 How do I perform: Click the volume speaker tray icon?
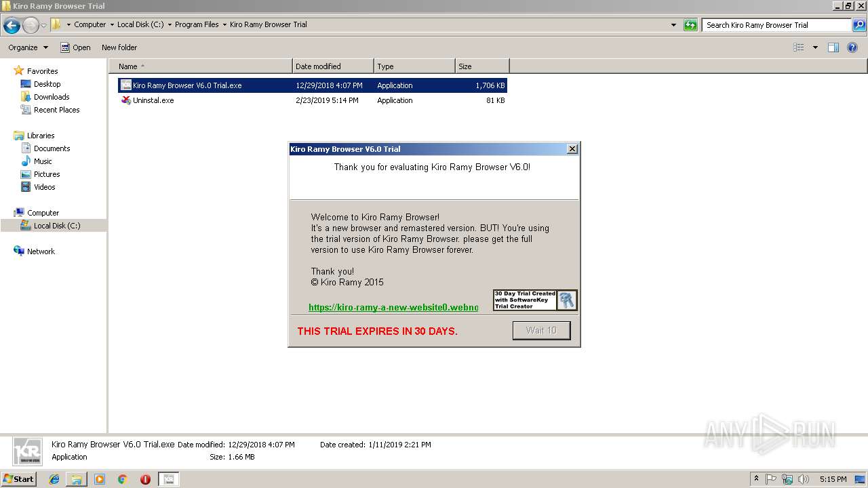coord(804,479)
